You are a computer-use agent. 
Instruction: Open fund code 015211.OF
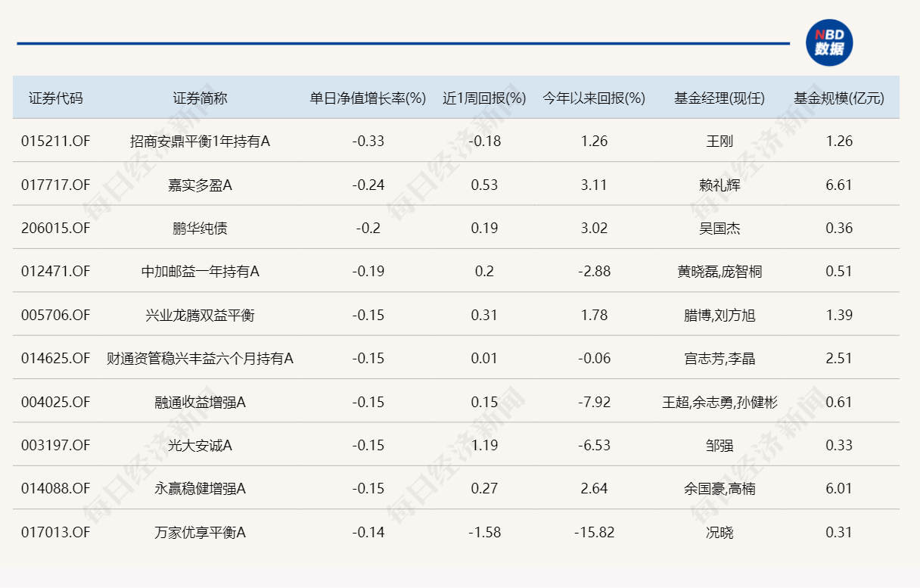pos(55,141)
